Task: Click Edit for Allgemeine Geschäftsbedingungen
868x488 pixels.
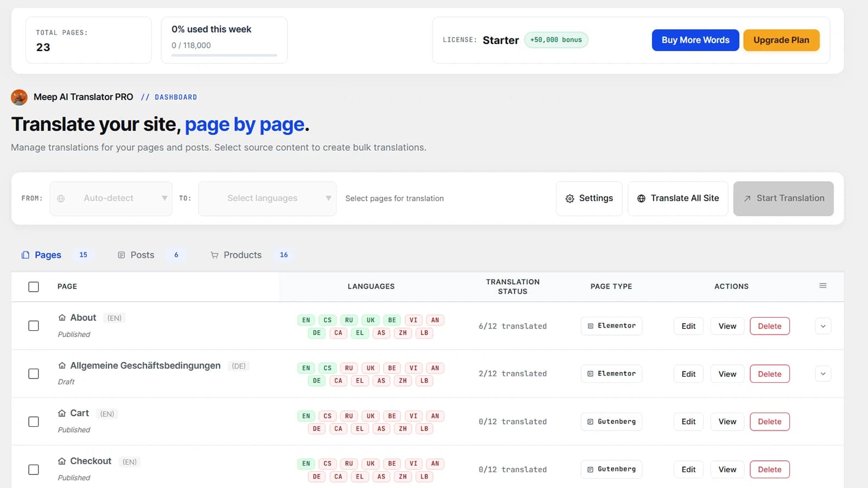Action: [688, 374]
